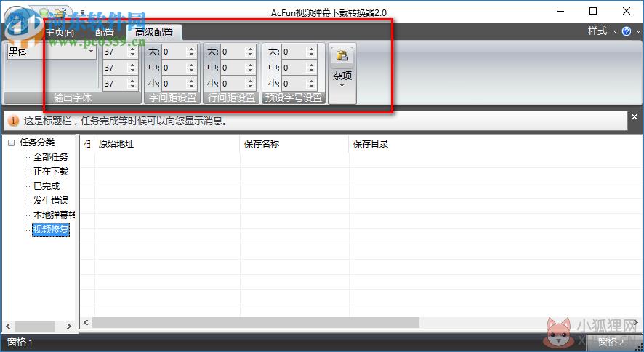Viewport: 644px width, 352px height.
Task: Decrease the 字间距设置 中 value
Action: 191,71
